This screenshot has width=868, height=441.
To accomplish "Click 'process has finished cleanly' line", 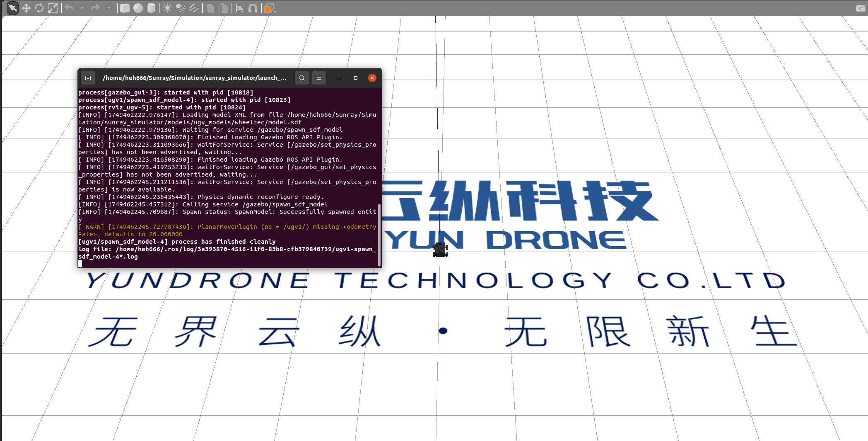I will [177, 242].
